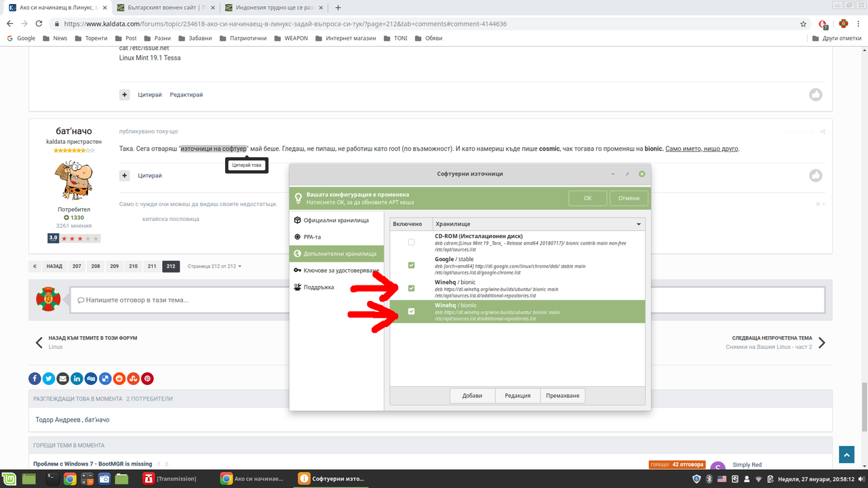Bookmark this page with the star icon
This screenshot has height=488, width=868.
(x=804, y=24)
